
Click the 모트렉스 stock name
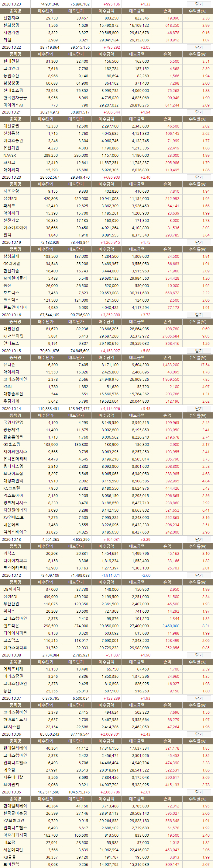coord(11,293)
